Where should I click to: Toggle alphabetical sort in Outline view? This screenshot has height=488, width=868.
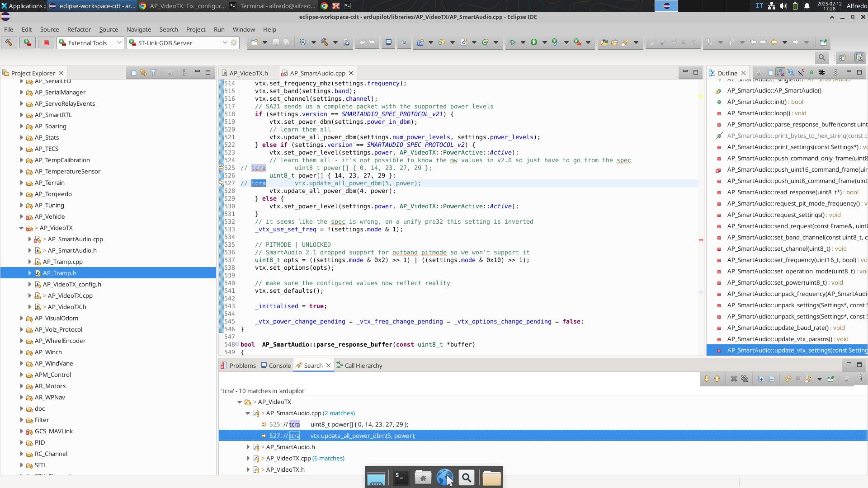click(x=780, y=73)
